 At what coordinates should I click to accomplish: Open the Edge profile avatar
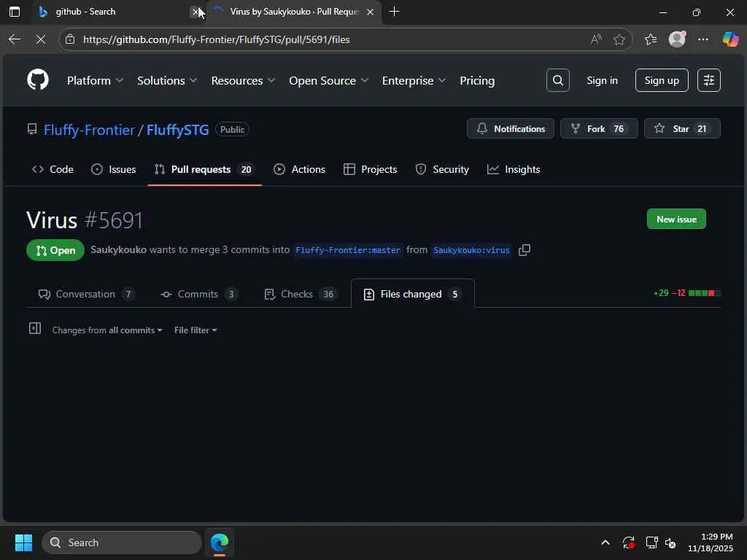click(677, 39)
